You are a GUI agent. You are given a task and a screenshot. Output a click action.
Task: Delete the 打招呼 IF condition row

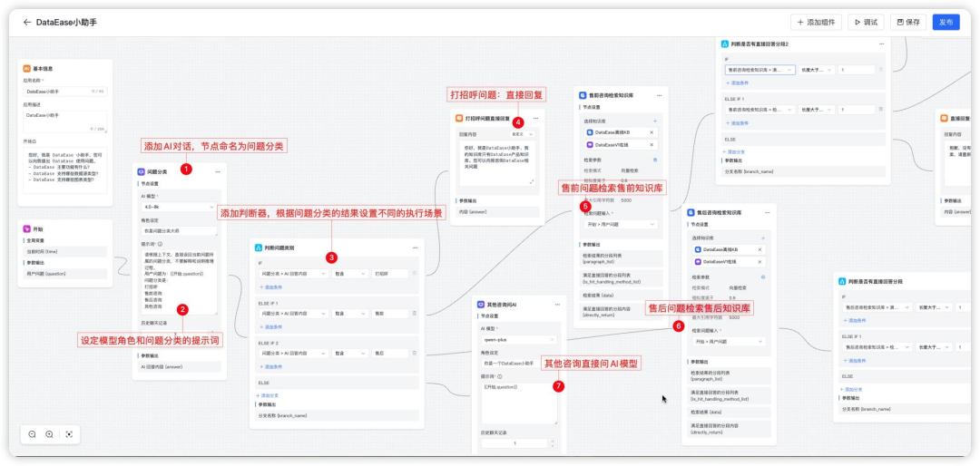pos(415,274)
